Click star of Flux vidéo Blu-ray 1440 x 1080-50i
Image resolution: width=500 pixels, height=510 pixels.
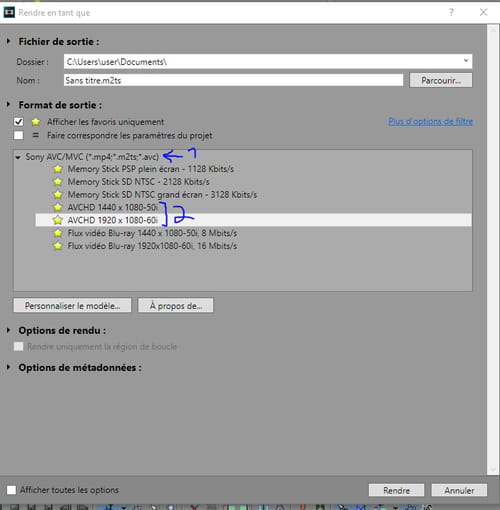pyautogui.click(x=58, y=233)
